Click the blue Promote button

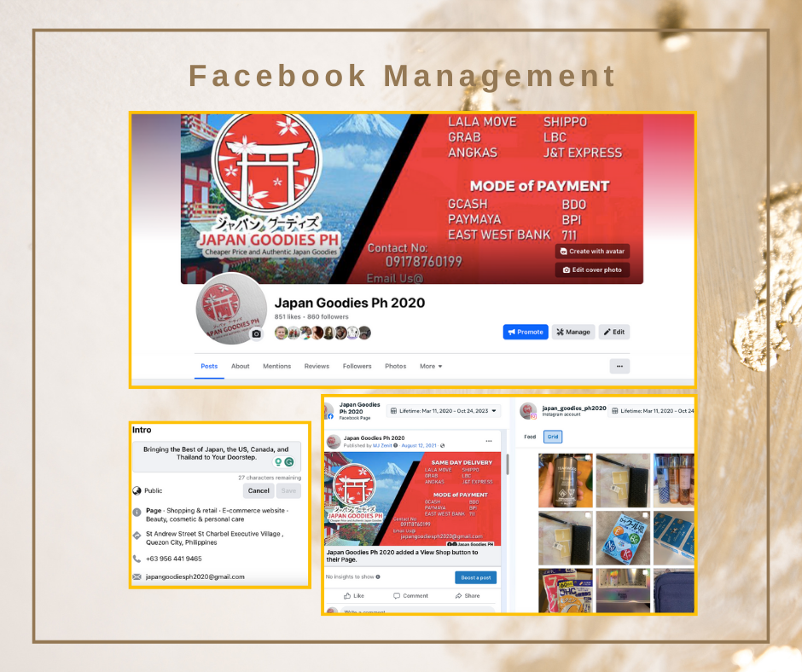click(526, 332)
